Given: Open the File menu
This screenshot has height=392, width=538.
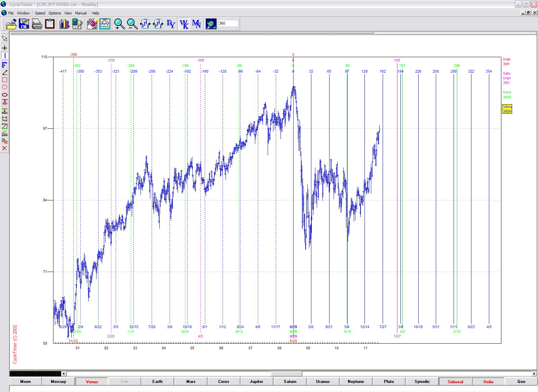Looking at the screenshot, I should click(x=11, y=13).
